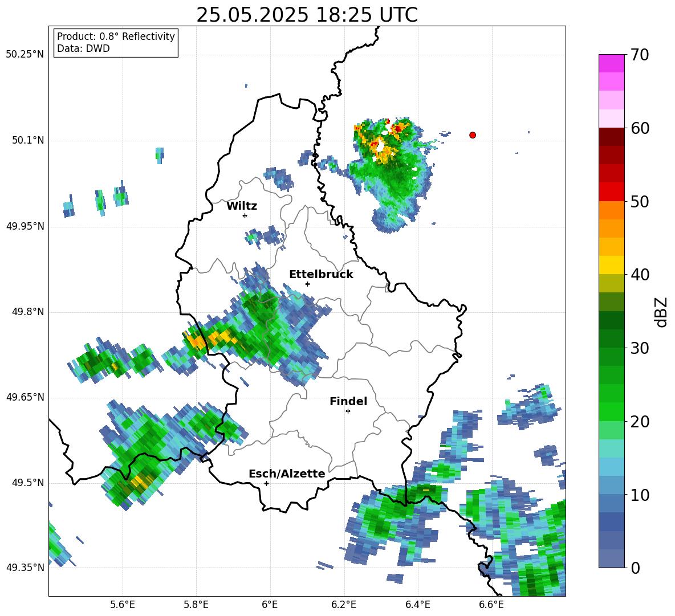Click the 50.25°N latitude label

pos(25,55)
